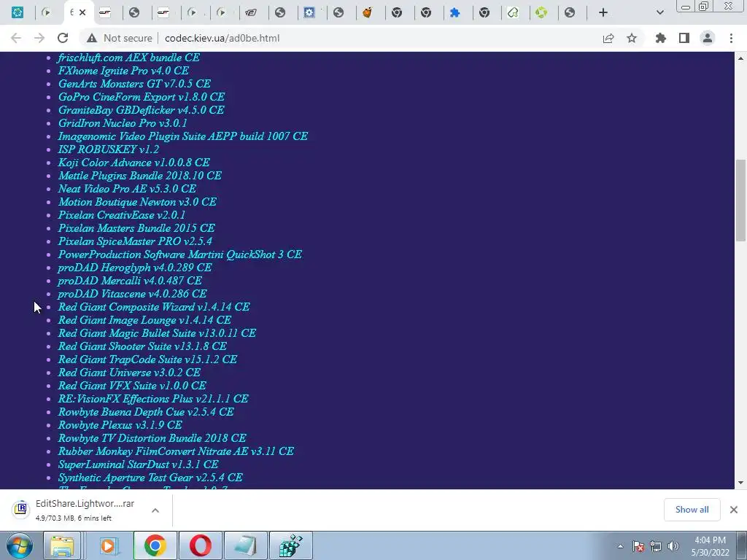The height and width of the screenshot is (560, 747).
Task: Open ISP ROBUSKEY v1.2 link
Action: click(x=109, y=149)
